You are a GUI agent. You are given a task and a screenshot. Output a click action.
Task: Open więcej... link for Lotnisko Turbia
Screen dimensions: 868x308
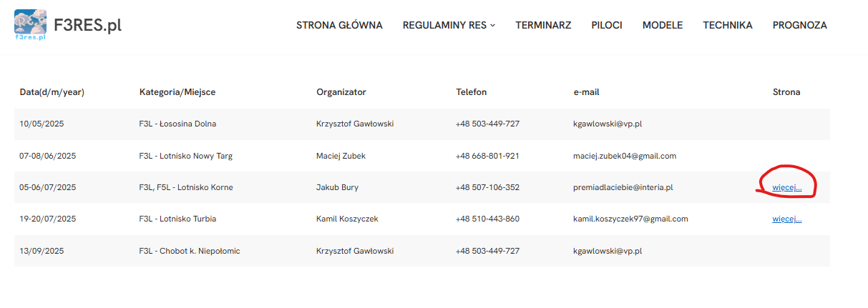(x=787, y=219)
